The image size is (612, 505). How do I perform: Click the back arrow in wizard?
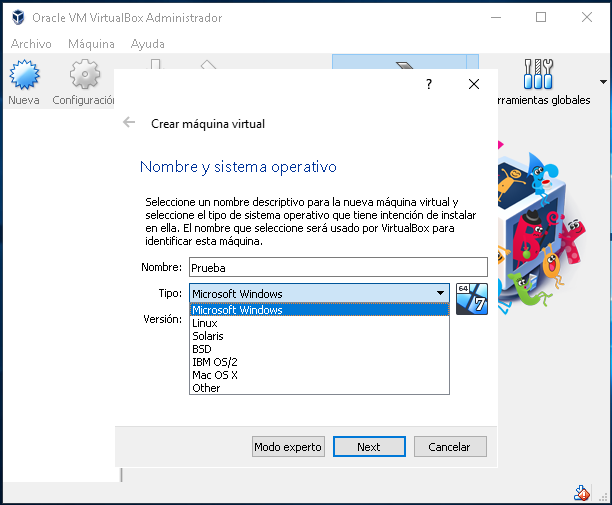click(x=129, y=122)
